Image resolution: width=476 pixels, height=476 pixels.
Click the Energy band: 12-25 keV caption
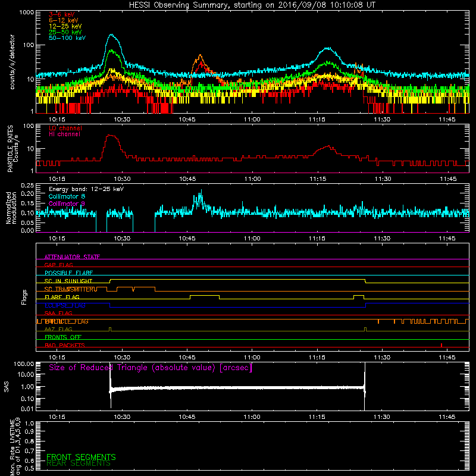coord(86,189)
